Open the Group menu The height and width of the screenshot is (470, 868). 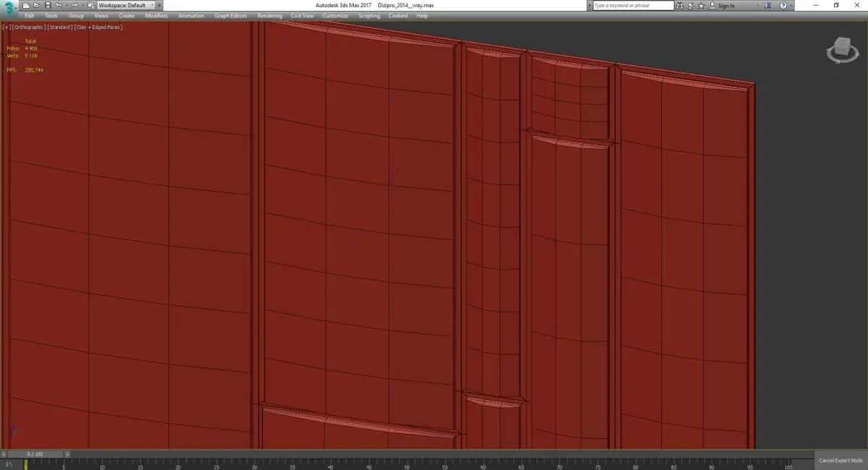point(76,16)
